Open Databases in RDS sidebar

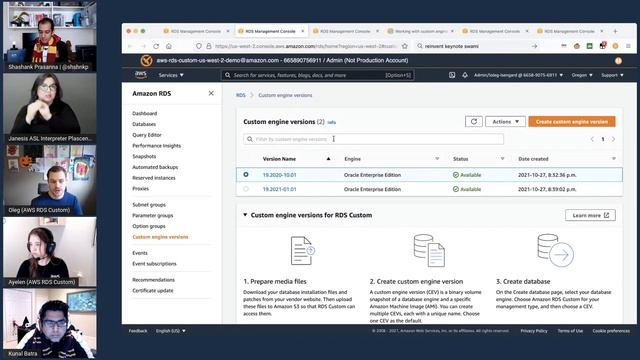[144, 124]
